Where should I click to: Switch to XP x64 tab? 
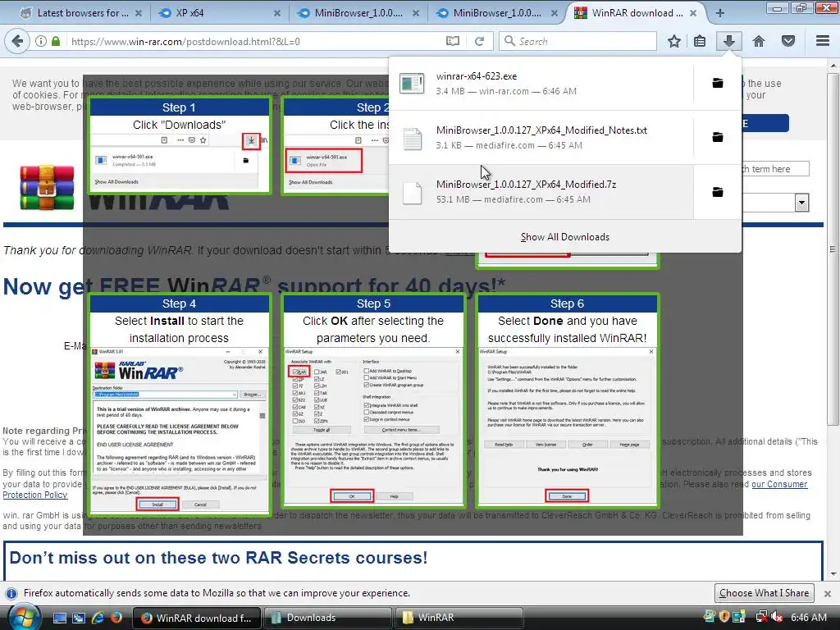click(220, 13)
